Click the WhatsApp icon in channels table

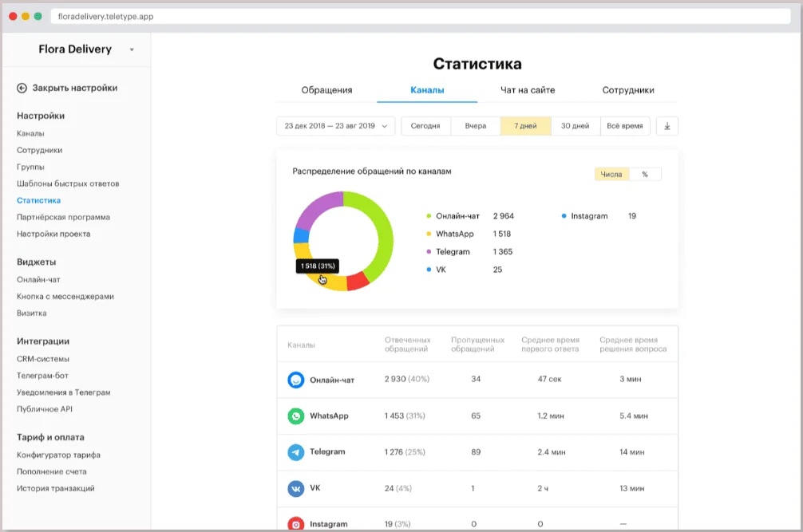click(296, 416)
